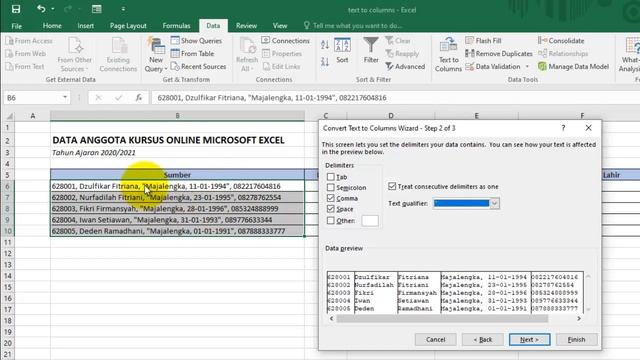This screenshot has width=640, height=360.
Task: Open the File menu
Action: (x=17, y=26)
